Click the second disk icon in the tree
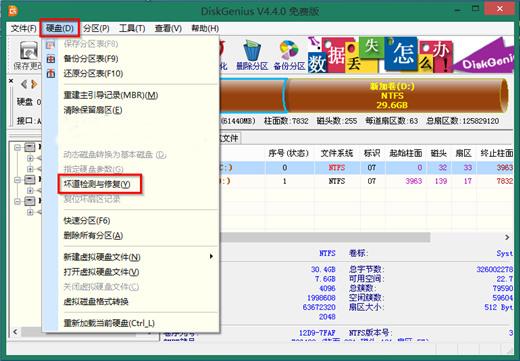520x361 pixels. (x=30, y=180)
